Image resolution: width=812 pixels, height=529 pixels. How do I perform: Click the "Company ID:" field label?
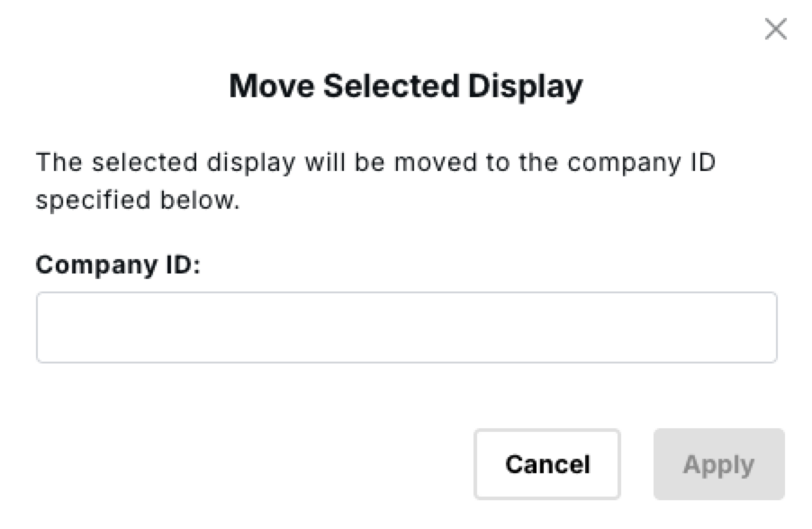pyautogui.click(x=117, y=265)
